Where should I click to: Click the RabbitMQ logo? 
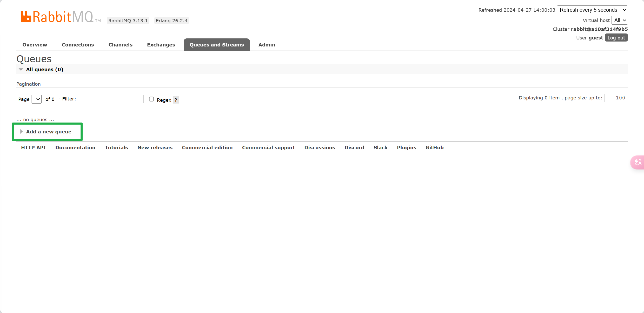[x=57, y=17]
